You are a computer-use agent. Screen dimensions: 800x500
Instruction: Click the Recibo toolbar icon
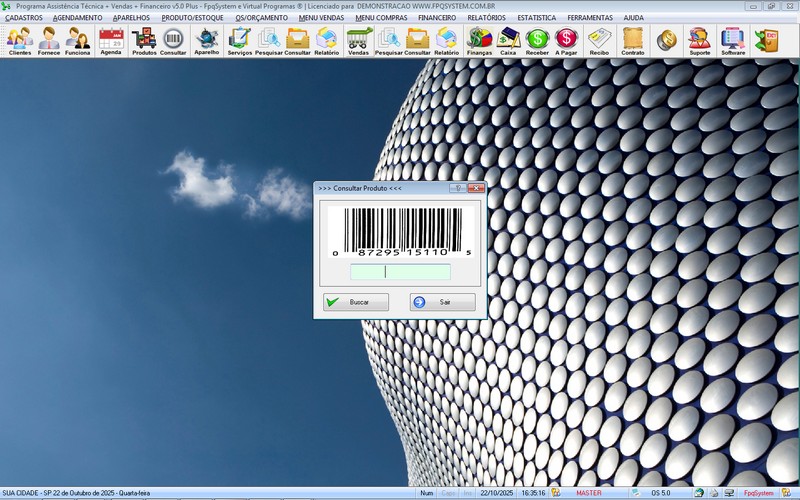tap(599, 41)
